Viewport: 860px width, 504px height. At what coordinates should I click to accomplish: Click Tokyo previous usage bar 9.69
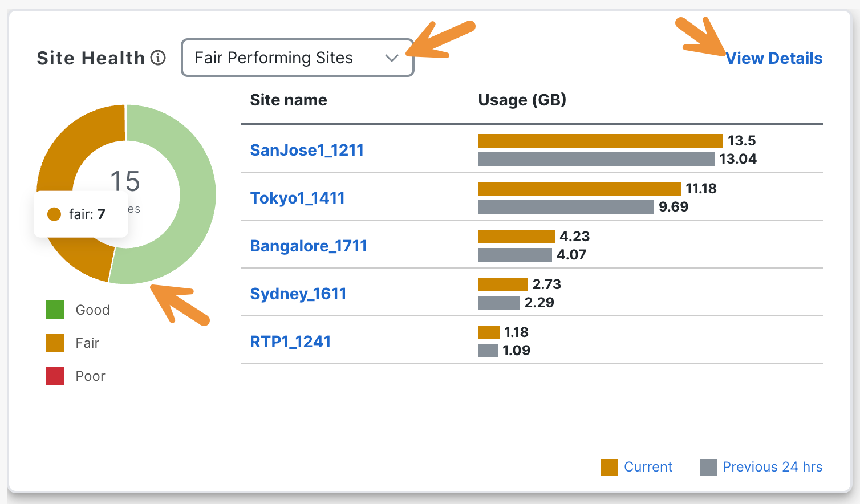pyautogui.click(x=566, y=207)
